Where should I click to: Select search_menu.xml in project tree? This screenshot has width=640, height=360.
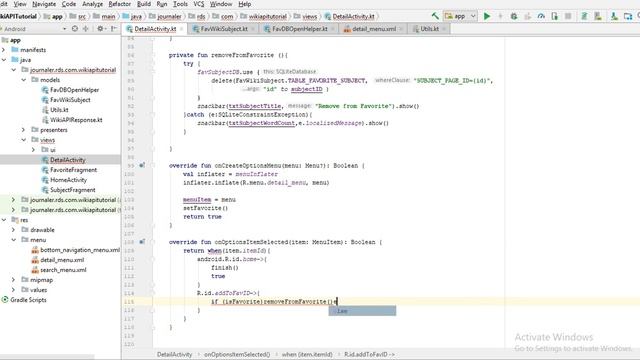pos(63,270)
